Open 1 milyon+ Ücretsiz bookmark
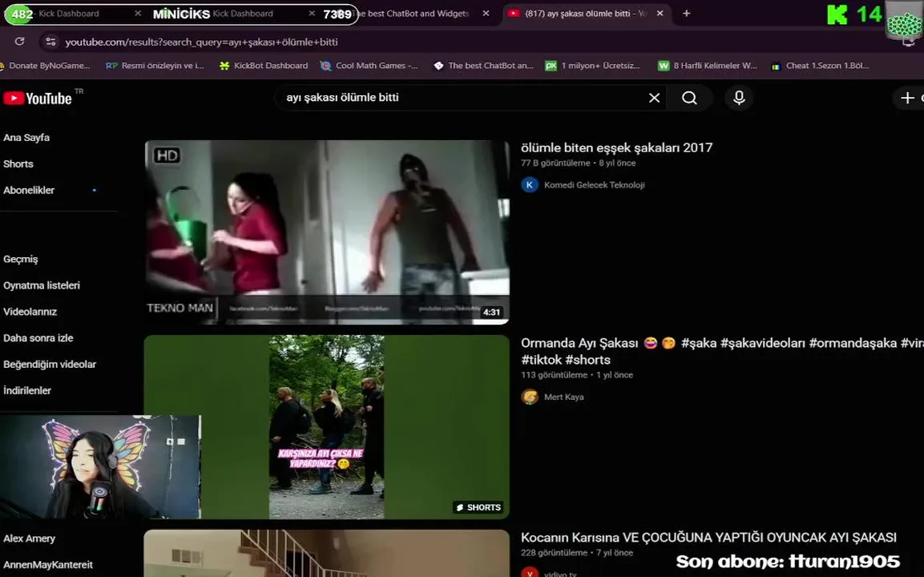 (593, 66)
